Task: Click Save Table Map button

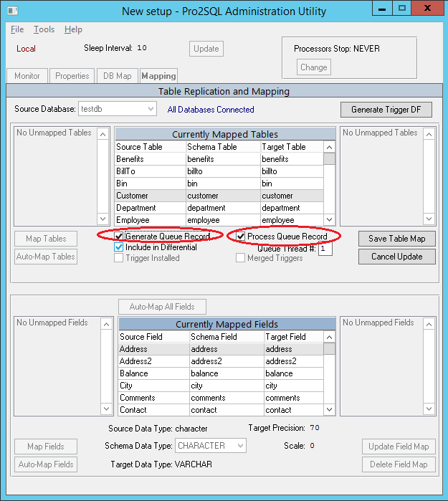Action: (x=397, y=239)
